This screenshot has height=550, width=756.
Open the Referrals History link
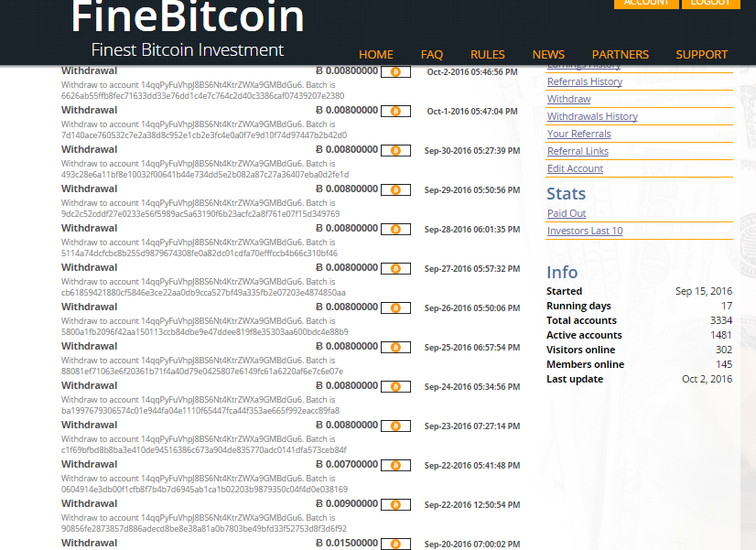(585, 81)
